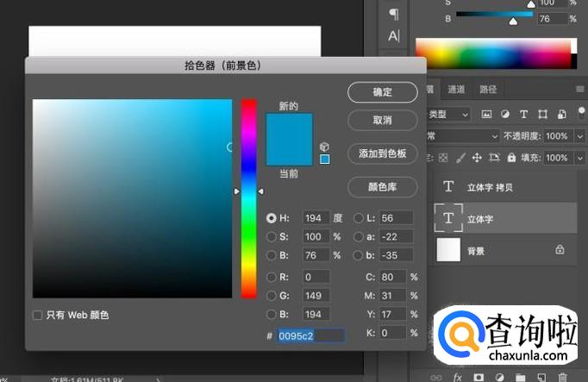Select the 立体字 拷贝 layer name
This screenshot has width=588, height=382.
[490, 187]
